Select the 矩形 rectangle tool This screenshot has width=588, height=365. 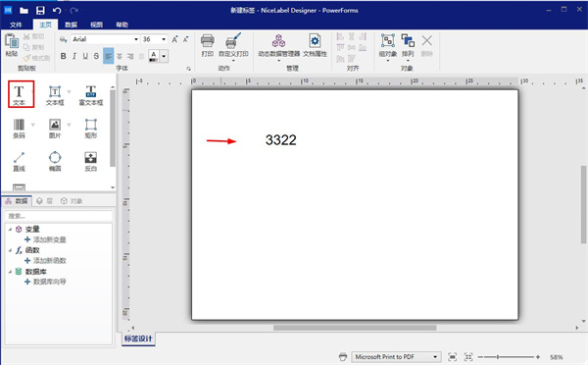point(91,129)
